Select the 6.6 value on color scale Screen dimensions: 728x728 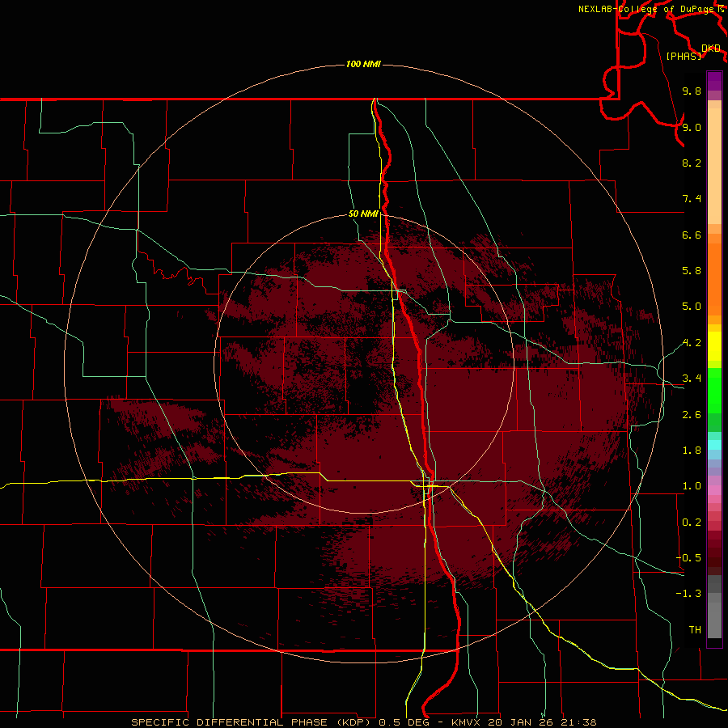(x=692, y=235)
